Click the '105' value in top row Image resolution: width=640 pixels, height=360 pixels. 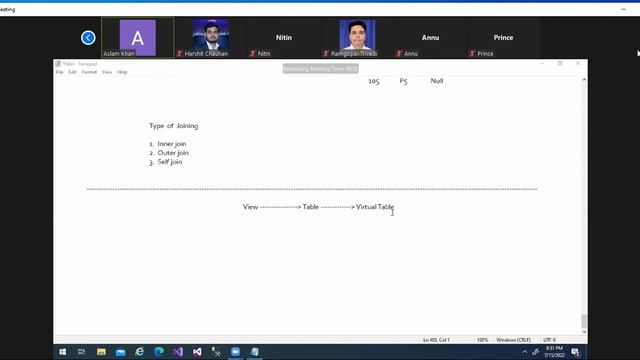click(373, 81)
